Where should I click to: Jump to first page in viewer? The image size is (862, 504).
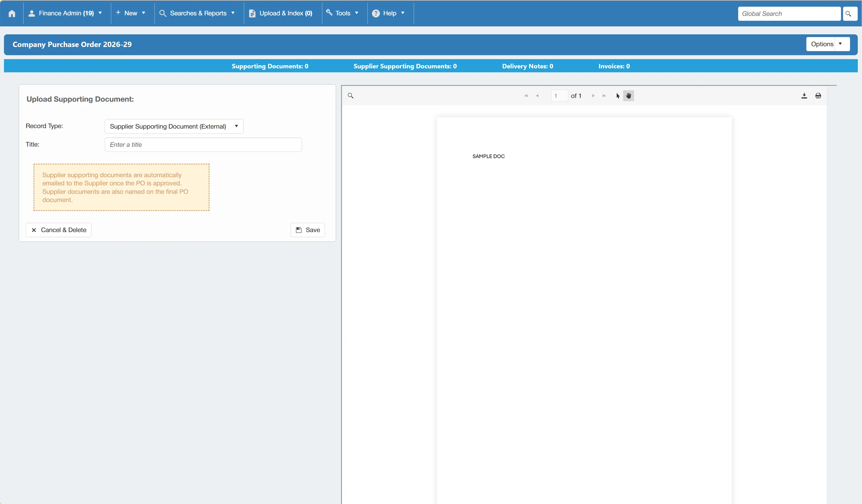point(526,96)
